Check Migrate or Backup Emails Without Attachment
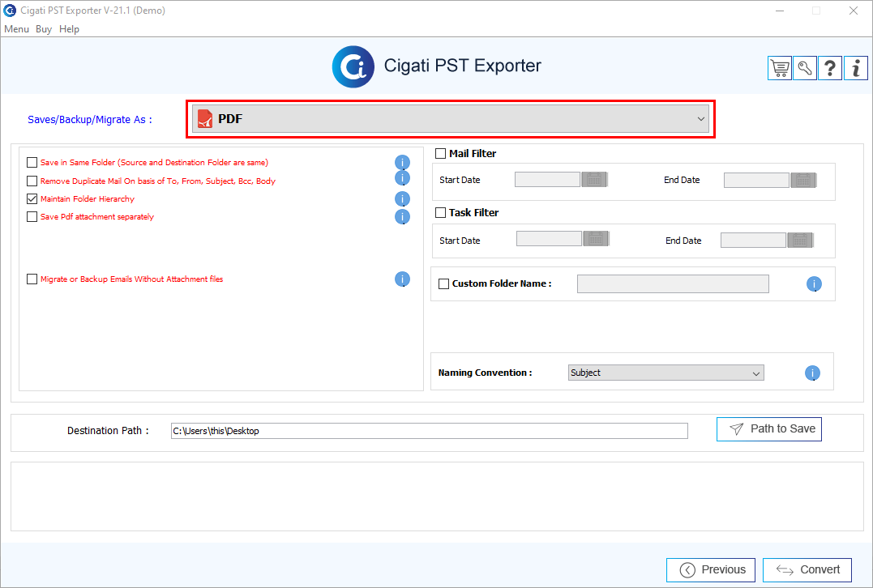 click(32, 279)
